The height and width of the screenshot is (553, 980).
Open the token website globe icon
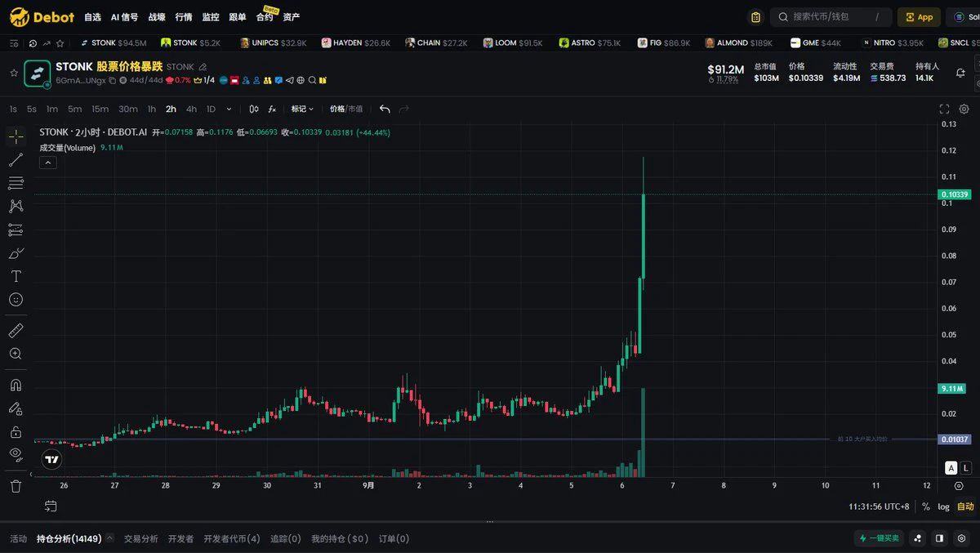tap(301, 81)
